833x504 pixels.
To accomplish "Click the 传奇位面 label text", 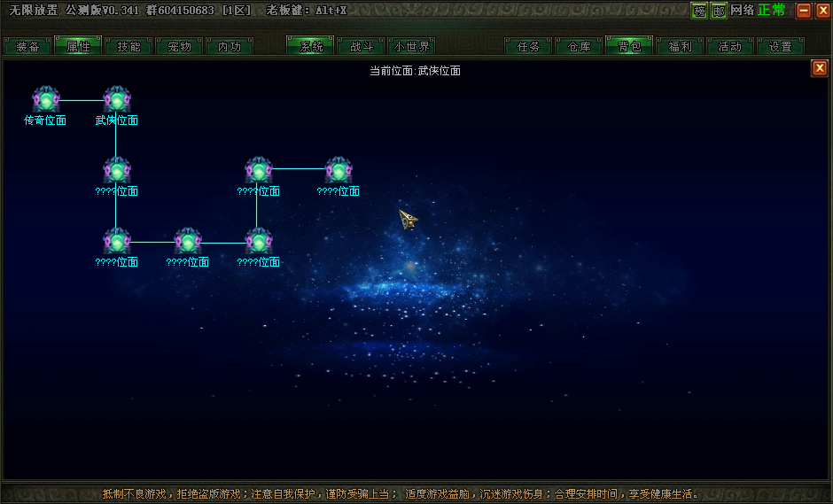I will [x=45, y=120].
